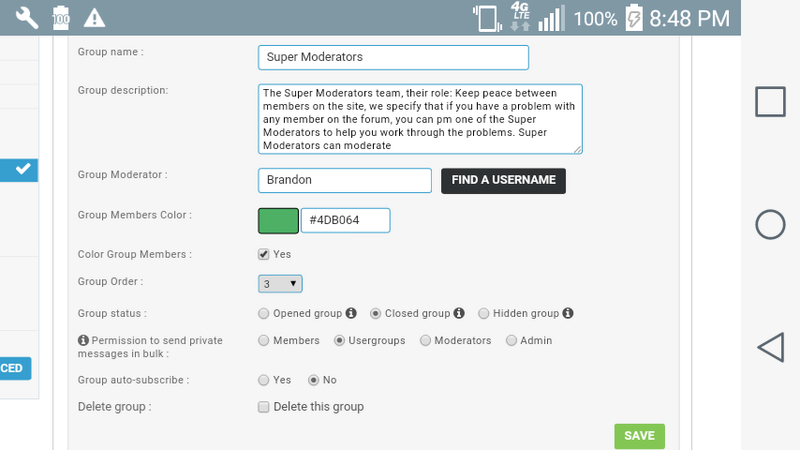800x450 pixels.
Task: Go home with the circle button
Action: (x=770, y=224)
